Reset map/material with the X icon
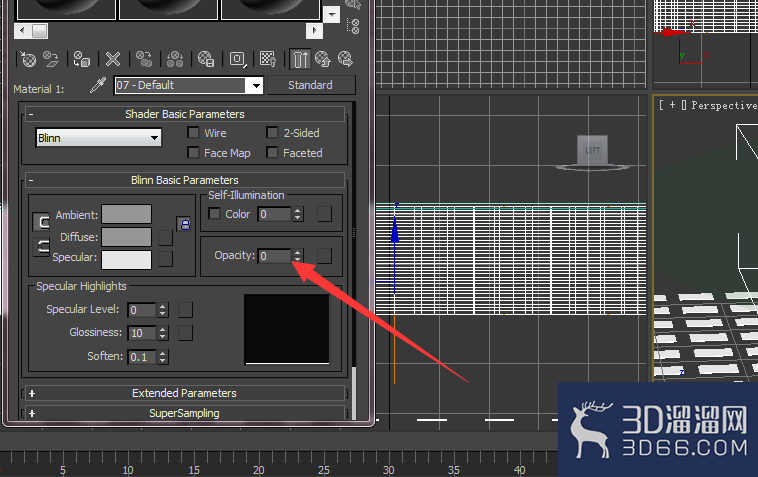The width and height of the screenshot is (758, 477). [113, 59]
